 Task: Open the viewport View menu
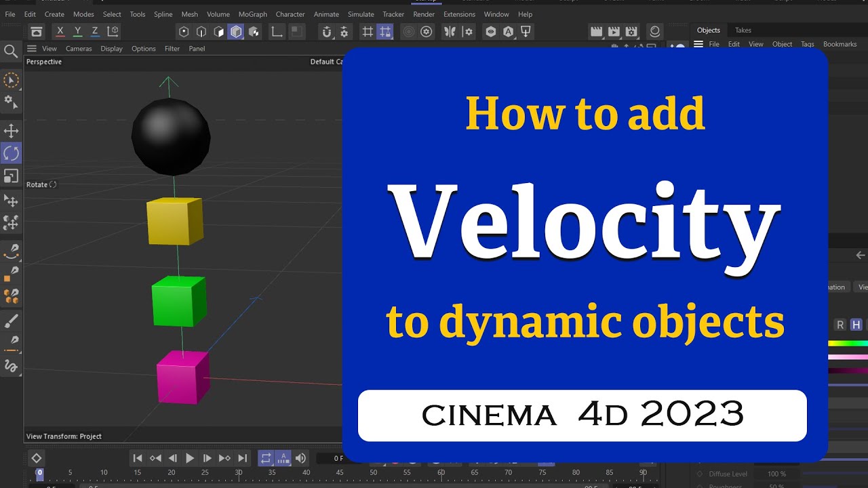click(50, 49)
